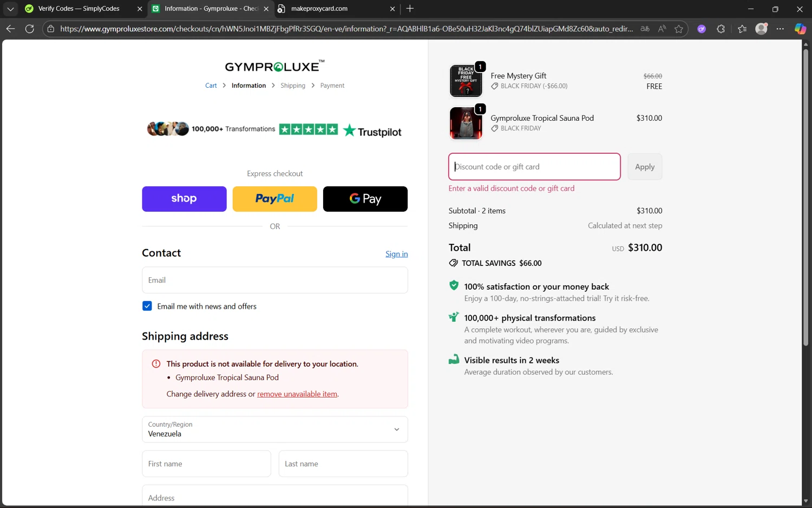812x508 pixels.
Task: Select the Information breadcrumb step
Action: [248, 86]
